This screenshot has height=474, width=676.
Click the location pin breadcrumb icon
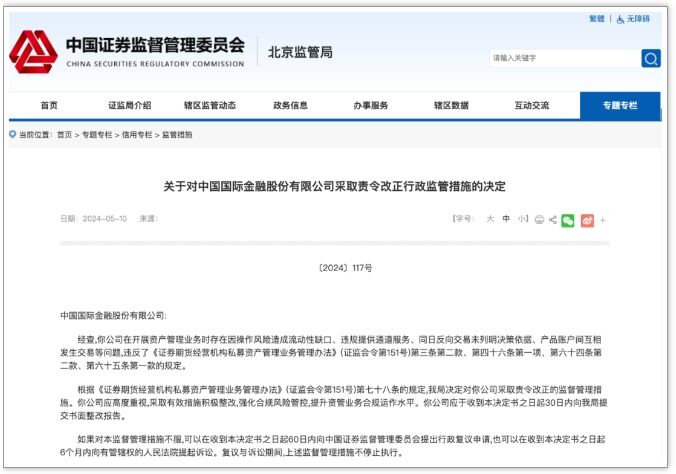pos(13,134)
